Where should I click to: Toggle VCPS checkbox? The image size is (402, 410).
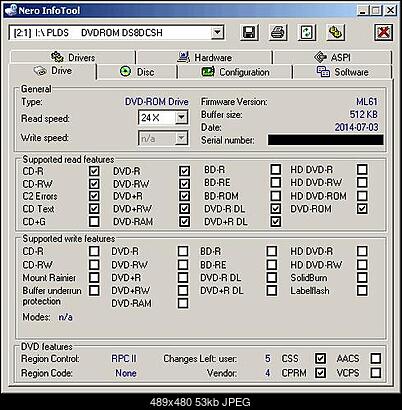375,372
